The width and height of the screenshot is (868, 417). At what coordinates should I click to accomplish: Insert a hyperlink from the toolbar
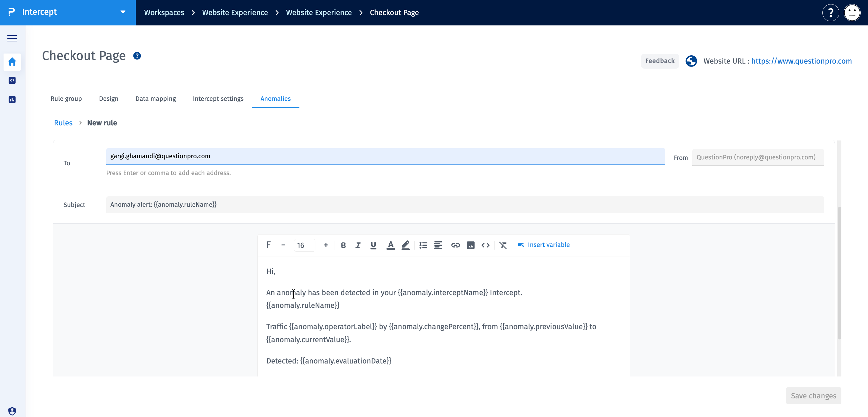456,245
